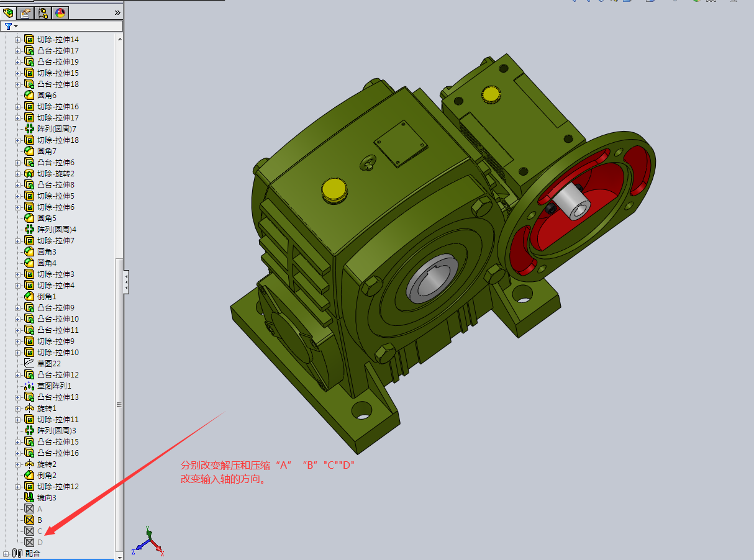Click the suppressed feature D icon
The width and height of the screenshot is (754, 560).
coord(29,543)
